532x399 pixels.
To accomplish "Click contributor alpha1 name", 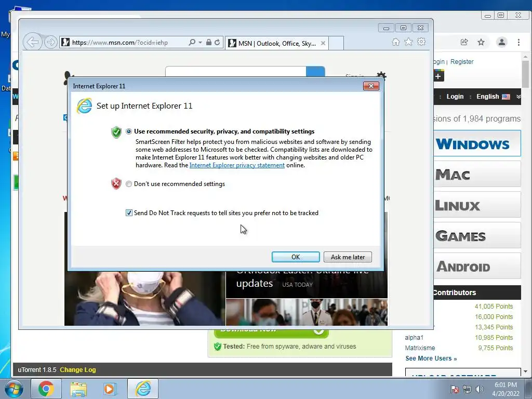I will 414,338.
